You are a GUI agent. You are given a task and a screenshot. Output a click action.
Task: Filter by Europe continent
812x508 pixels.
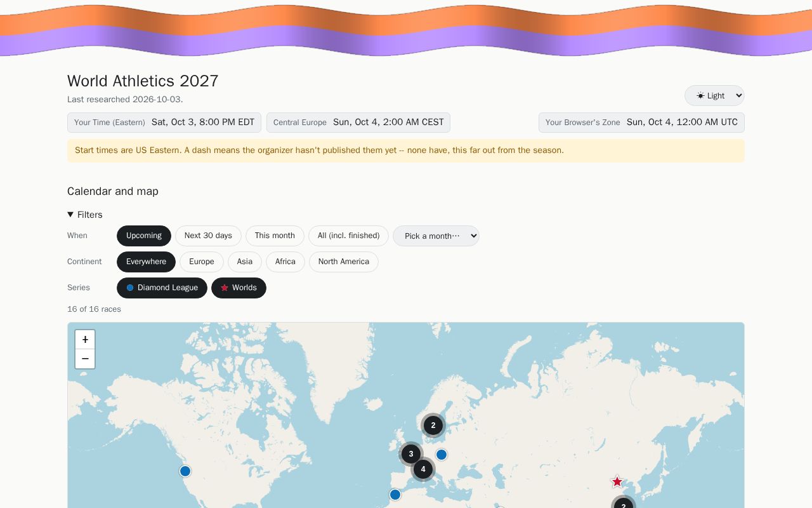(202, 262)
